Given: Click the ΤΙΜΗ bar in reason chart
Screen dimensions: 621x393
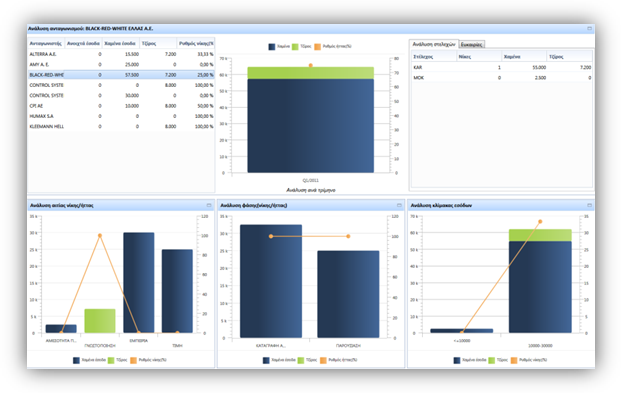Looking at the screenshot, I should point(177,291).
